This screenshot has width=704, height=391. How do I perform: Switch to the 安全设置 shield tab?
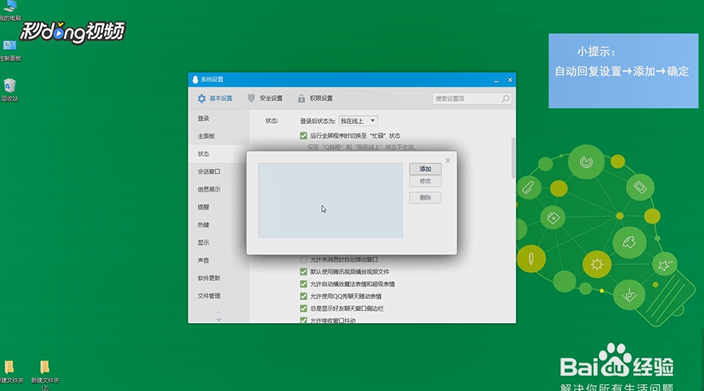265,98
